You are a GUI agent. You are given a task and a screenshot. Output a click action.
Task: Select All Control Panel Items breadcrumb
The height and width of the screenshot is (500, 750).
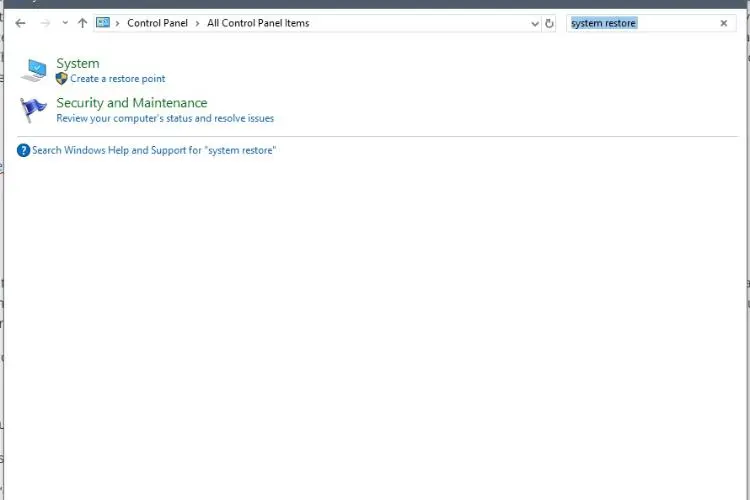(258, 23)
